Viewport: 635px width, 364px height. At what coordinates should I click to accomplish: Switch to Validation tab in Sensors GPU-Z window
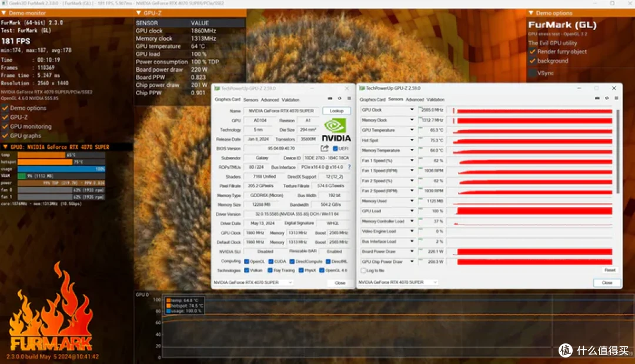(435, 99)
